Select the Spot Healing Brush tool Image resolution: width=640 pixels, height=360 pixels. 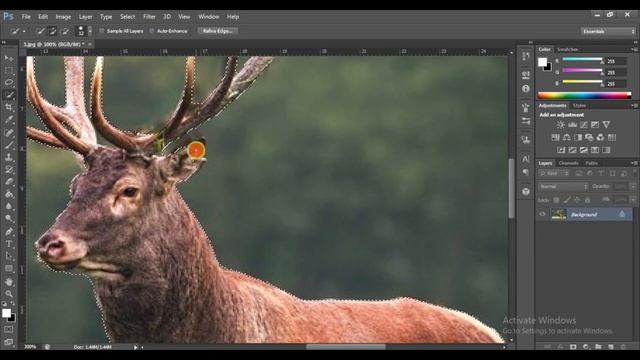click(x=9, y=133)
